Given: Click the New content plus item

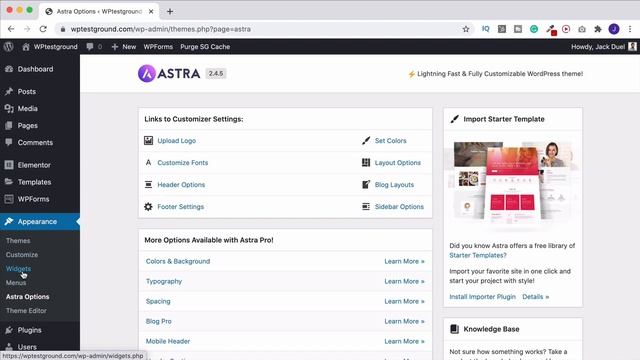Looking at the screenshot, I should [124, 47].
